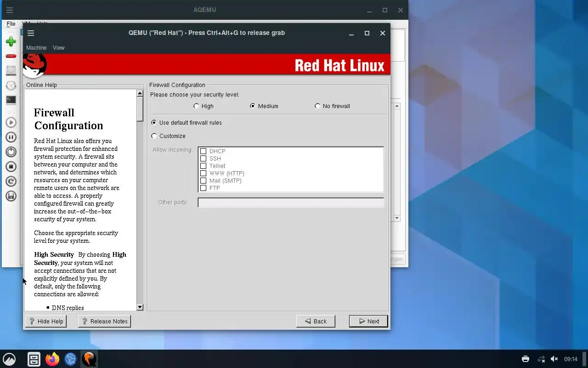Click the Hide Help button
Screen dimensions: 588x368
[46, 321]
